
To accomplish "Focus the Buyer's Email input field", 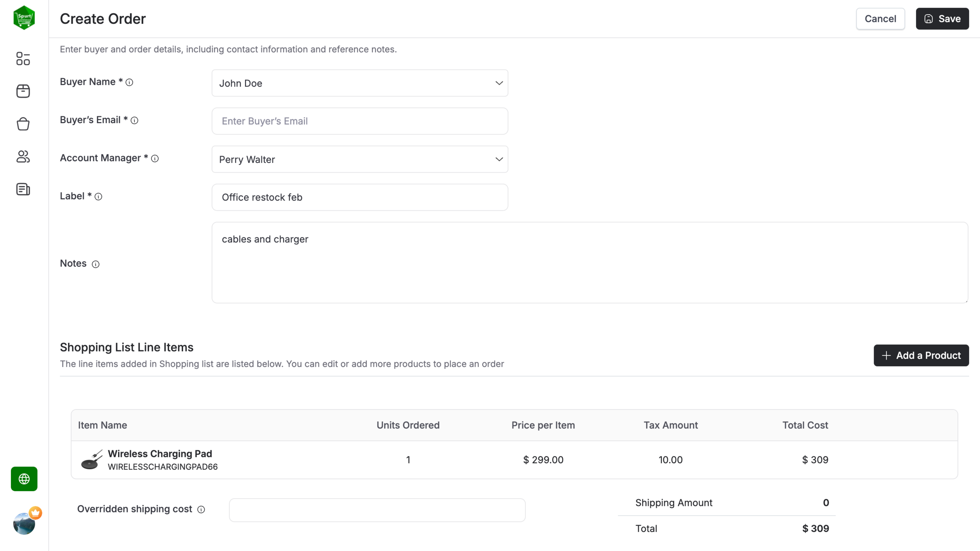I will pyautogui.click(x=360, y=121).
